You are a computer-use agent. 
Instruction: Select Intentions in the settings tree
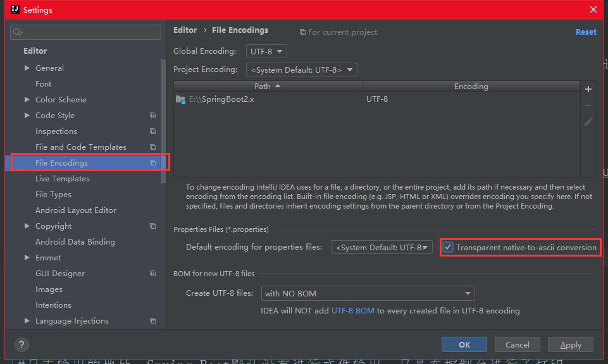point(54,305)
